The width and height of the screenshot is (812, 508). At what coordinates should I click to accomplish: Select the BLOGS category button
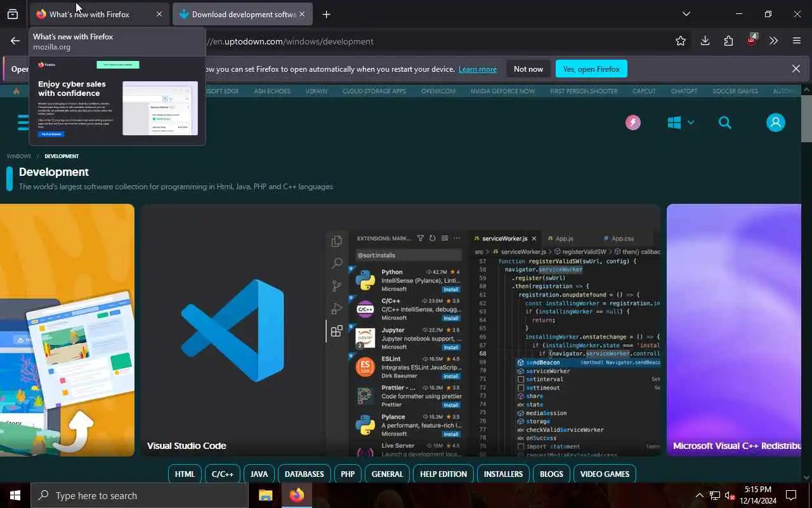click(x=551, y=474)
